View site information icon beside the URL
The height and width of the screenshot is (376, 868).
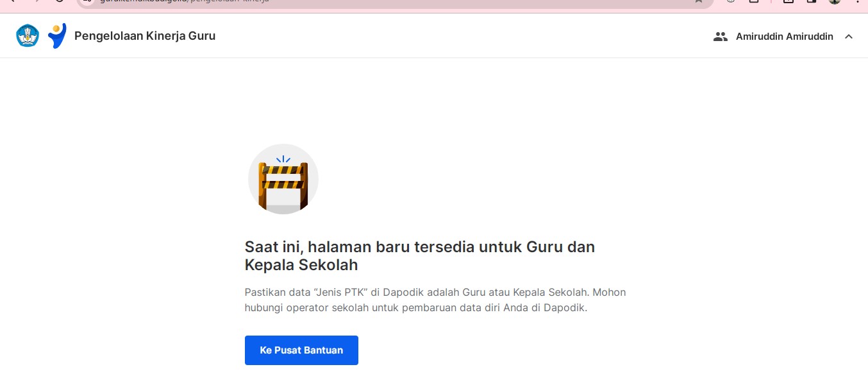tap(88, 1)
